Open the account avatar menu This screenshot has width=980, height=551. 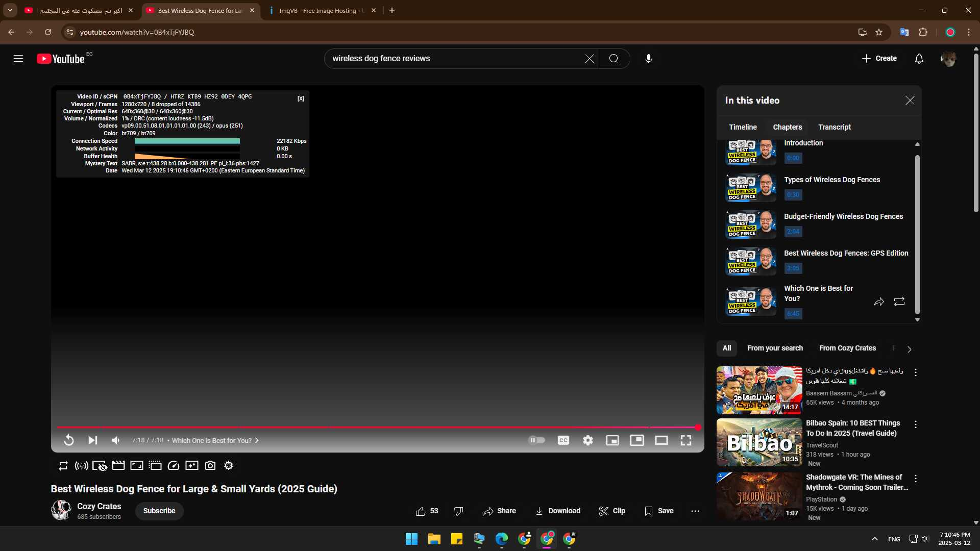click(948, 59)
